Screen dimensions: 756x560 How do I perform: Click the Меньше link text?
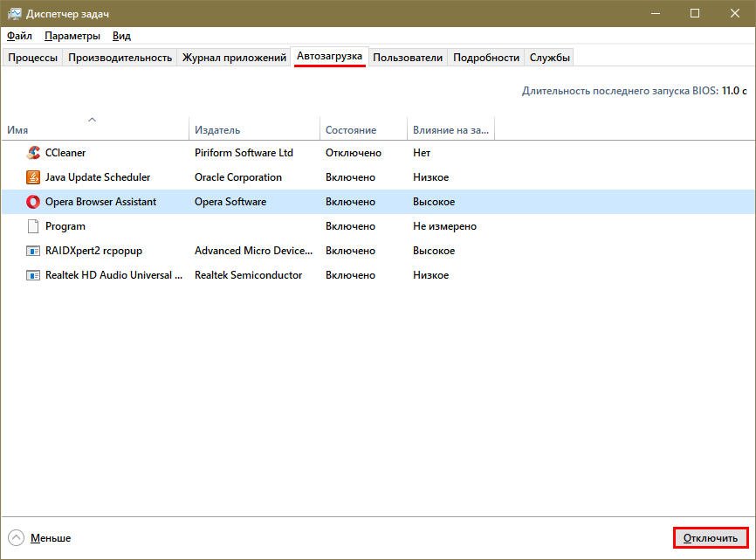51,538
